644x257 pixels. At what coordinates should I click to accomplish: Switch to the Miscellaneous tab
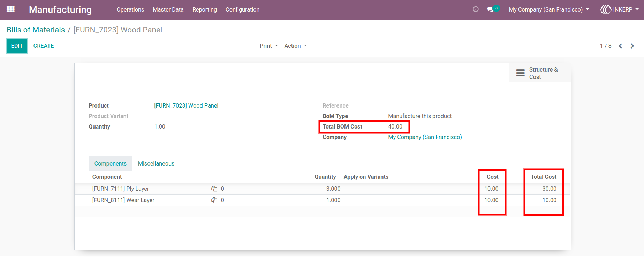(156, 163)
